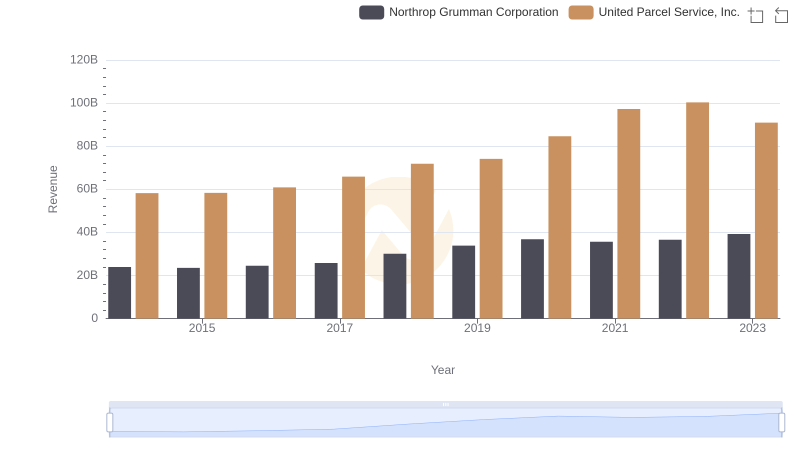
Task: Click the 2019 x-axis label
Action: [x=477, y=328]
